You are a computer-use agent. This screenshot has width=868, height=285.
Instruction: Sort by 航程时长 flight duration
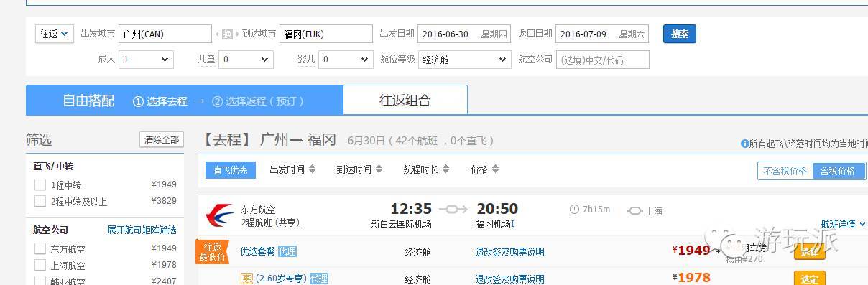[425, 170]
